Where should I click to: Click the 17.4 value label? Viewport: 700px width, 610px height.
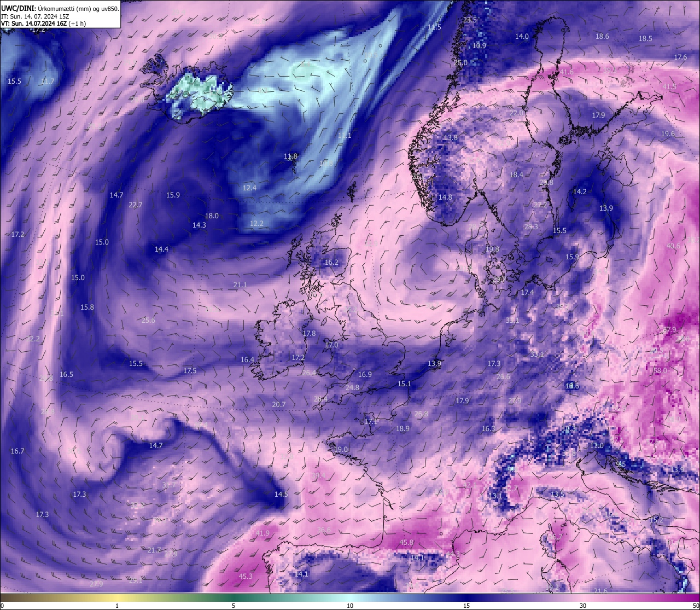[x=527, y=293]
